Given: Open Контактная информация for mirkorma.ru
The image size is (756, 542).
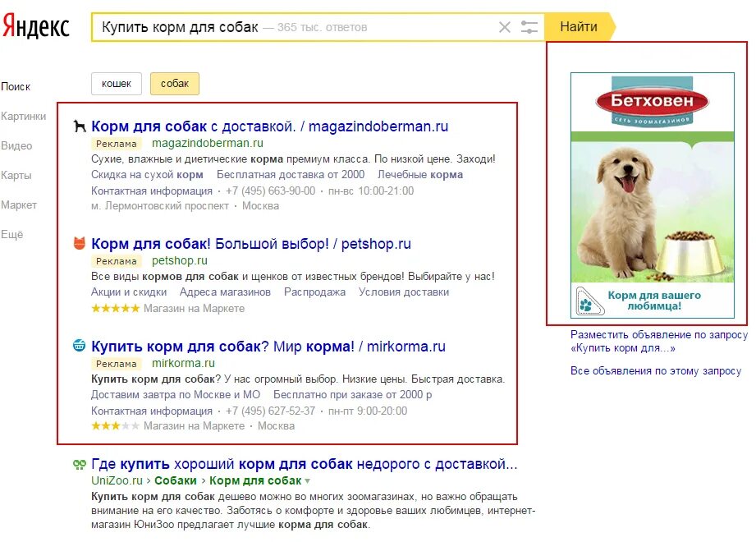Looking at the screenshot, I should tap(152, 411).
